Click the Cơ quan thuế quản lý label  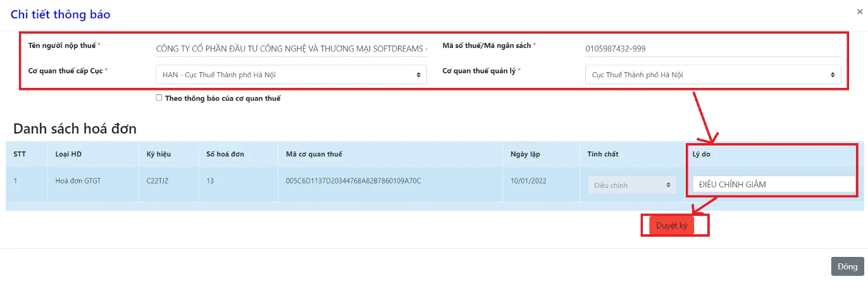pyautogui.click(x=480, y=70)
